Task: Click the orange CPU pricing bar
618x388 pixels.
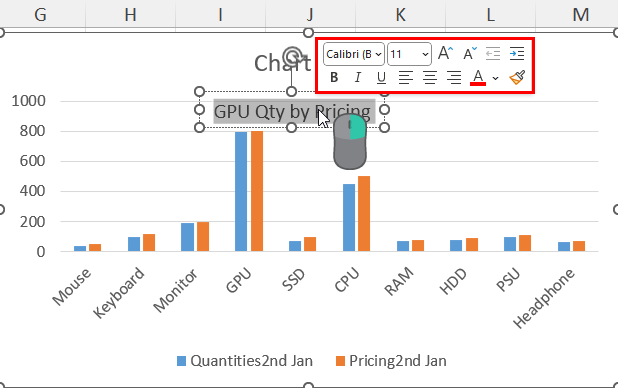Action: click(x=364, y=213)
